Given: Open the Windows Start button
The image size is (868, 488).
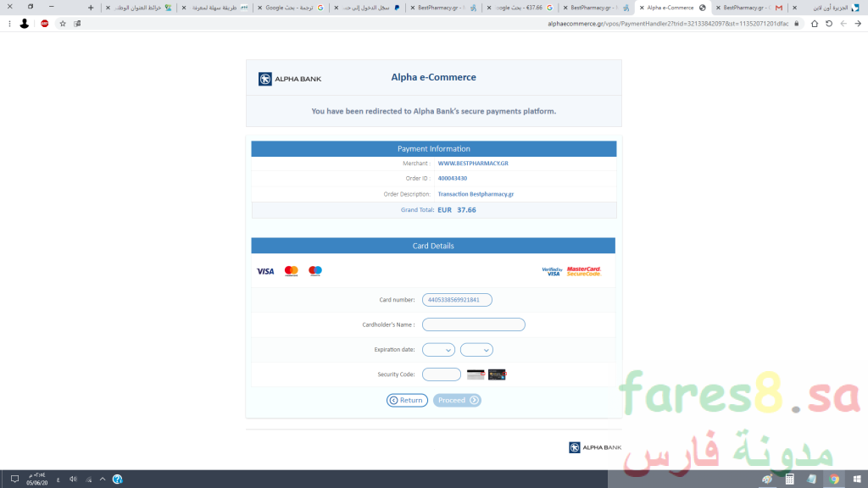Looking at the screenshot, I should coord(856,480).
